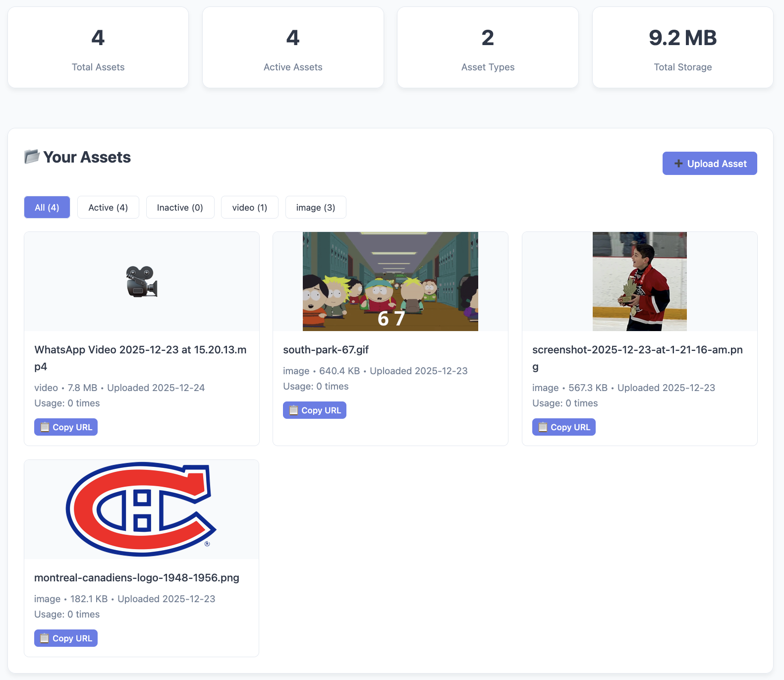Click clipboard icon on south-park-67.gif's Copy URL
The height and width of the screenshot is (680, 784).
tap(293, 410)
